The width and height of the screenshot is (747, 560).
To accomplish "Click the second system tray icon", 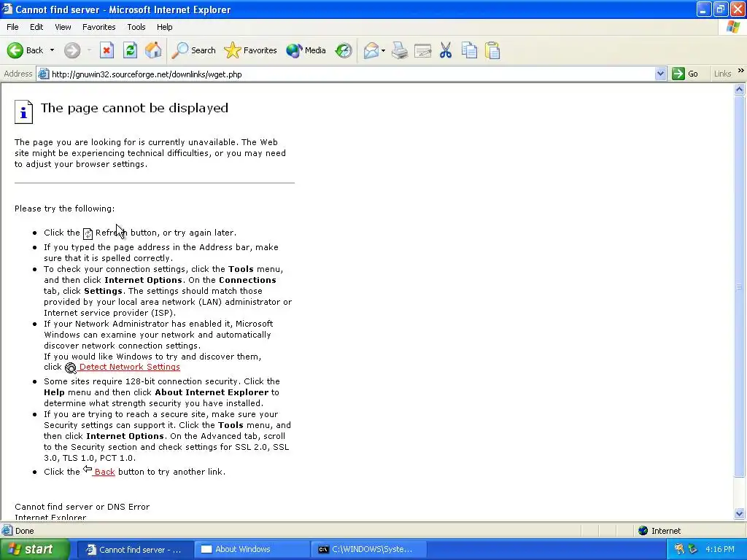I will pos(693,550).
